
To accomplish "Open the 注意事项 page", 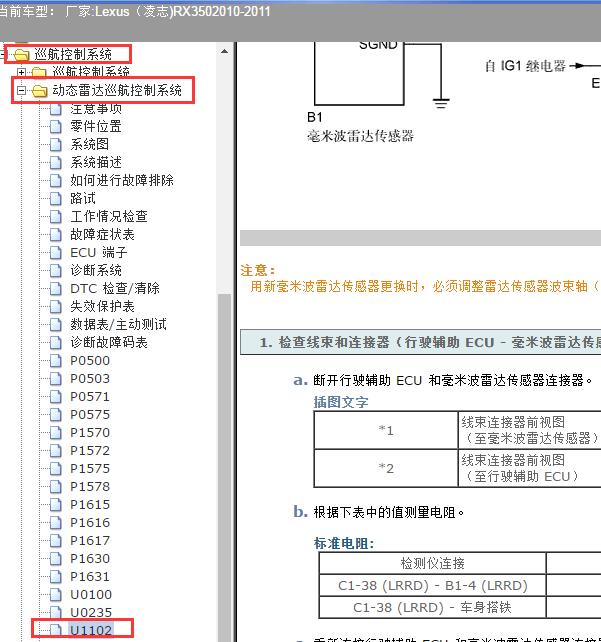I will click(x=96, y=109).
